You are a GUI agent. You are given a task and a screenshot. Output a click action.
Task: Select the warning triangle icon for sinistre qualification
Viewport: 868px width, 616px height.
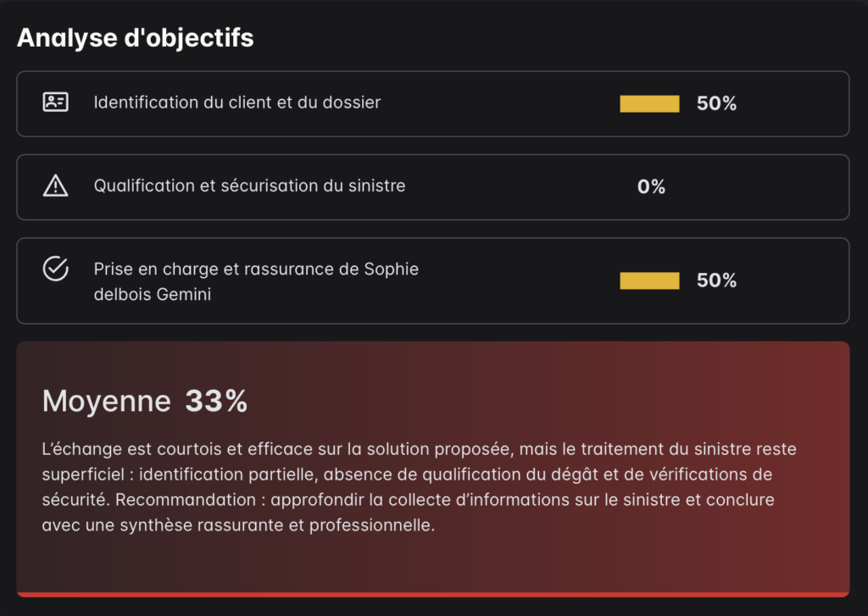55,186
